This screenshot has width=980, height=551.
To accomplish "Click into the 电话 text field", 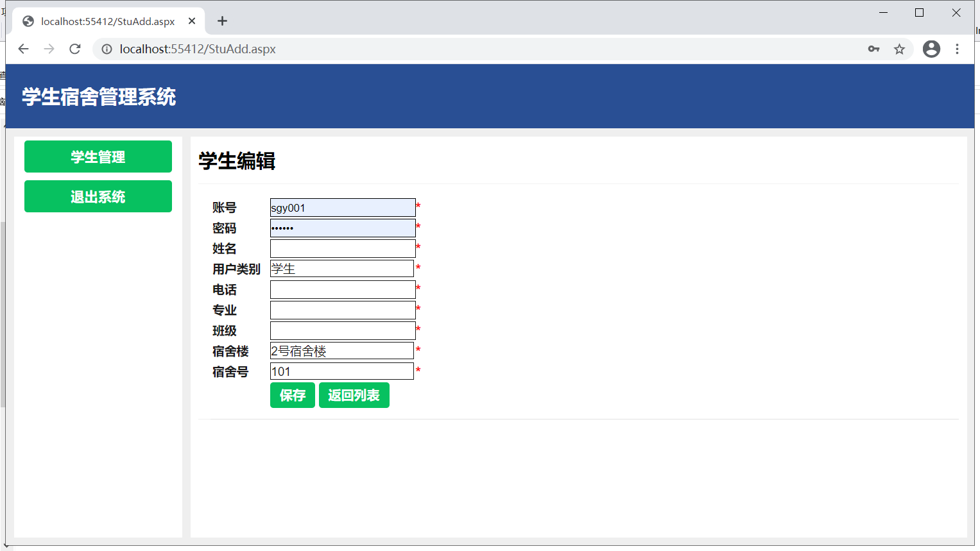I will pos(342,289).
